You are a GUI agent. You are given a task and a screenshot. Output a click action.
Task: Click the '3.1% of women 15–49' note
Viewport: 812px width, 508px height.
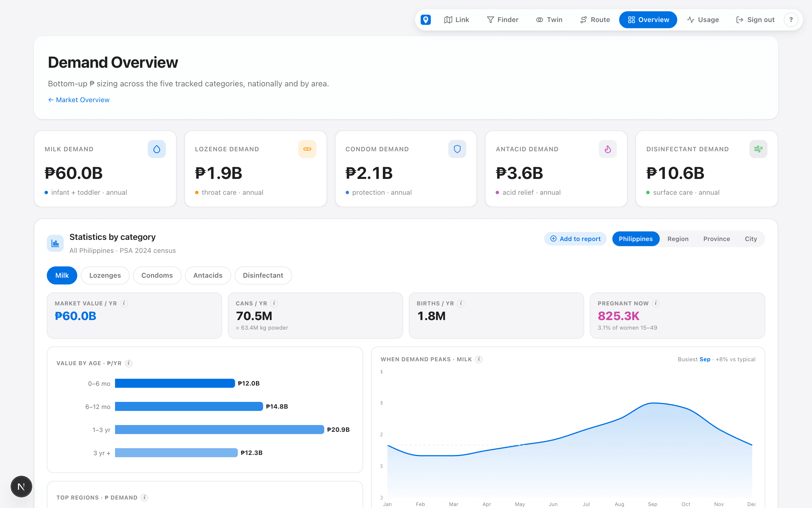click(x=627, y=328)
